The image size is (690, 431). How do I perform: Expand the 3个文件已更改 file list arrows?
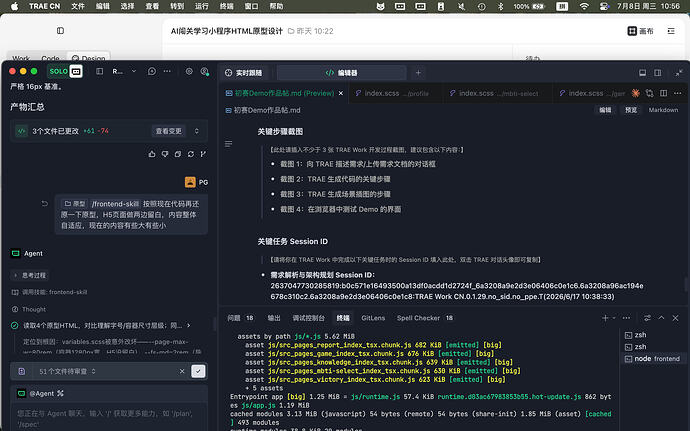pos(197,131)
